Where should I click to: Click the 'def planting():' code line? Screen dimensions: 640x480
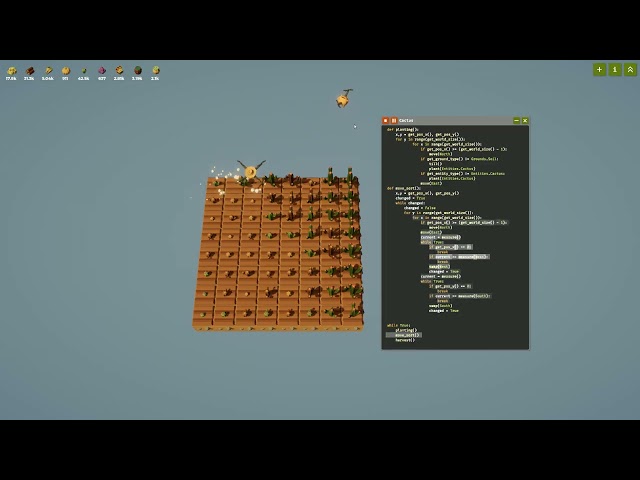click(402, 129)
